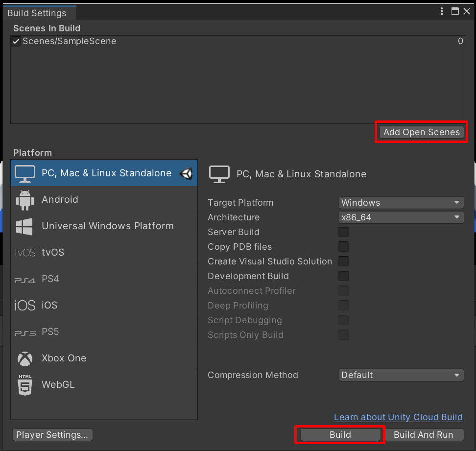Image resolution: width=476 pixels, height=451 pixels.
Task: Uncheck the Scenes/SampleScene checkbox
Action: coord(16,41)
